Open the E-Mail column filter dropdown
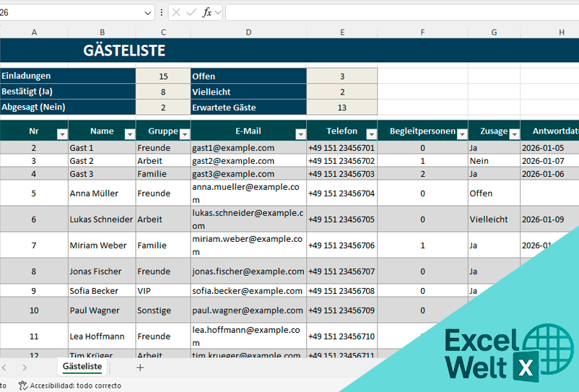Image resolution: width=579 pixels, height=392 pixels. [x=300, y=135]
